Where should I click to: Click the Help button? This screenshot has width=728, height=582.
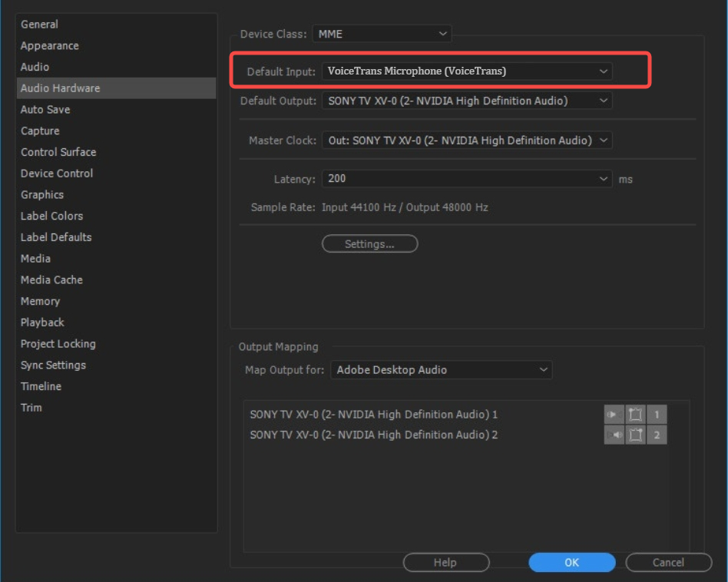coord(446,562)
